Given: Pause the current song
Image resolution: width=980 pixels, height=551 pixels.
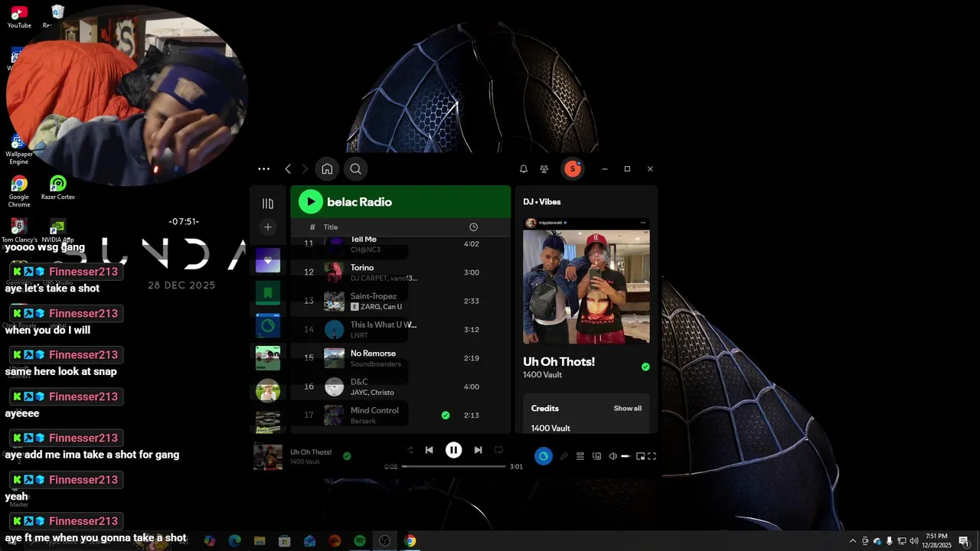Looking at the screenshot, I should [454, 450].
